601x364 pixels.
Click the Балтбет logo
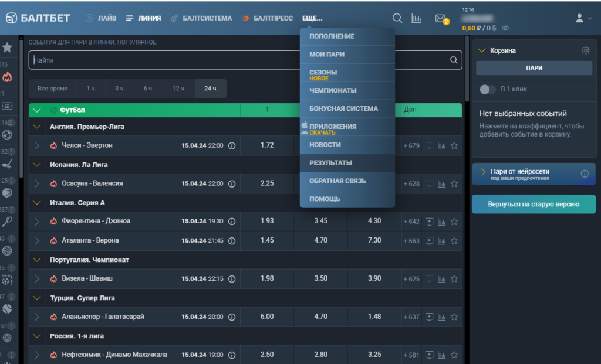pyautogui.click(x=38, y=18)
